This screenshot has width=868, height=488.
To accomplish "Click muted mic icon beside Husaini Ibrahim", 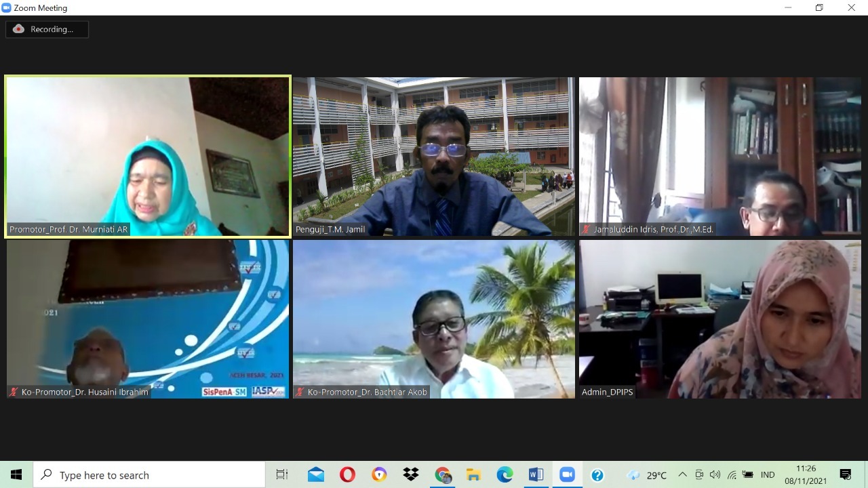I will (x=14, y=392).
